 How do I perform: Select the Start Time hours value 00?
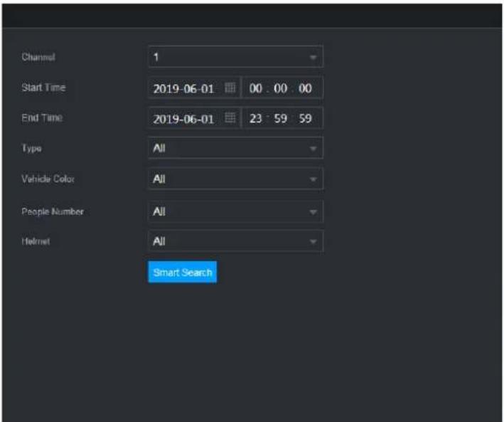point(255,88)
